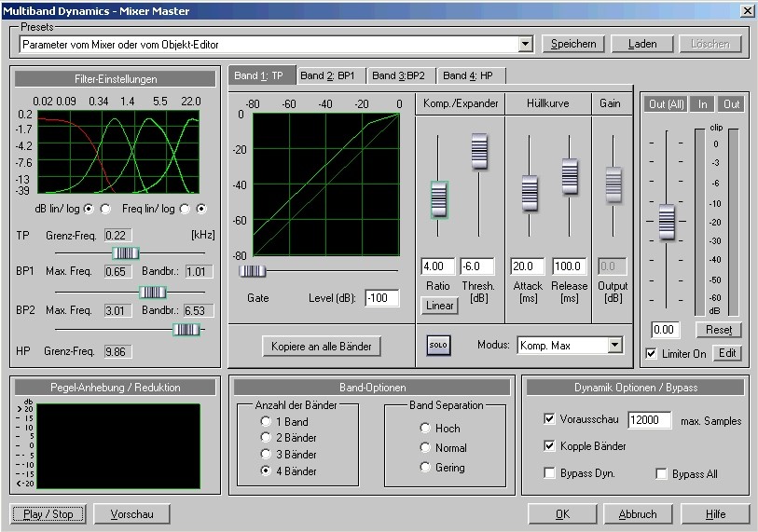Click the Ratio value field 4.00
The height and width of the screenshot is (532, 758).
pyautogui.click(x=437, y=266)
